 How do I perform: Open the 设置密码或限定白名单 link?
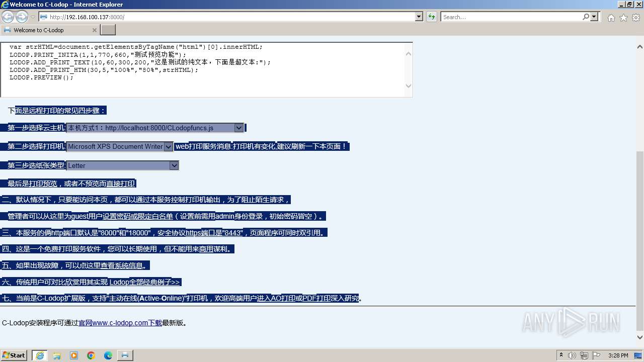(138, 216)
